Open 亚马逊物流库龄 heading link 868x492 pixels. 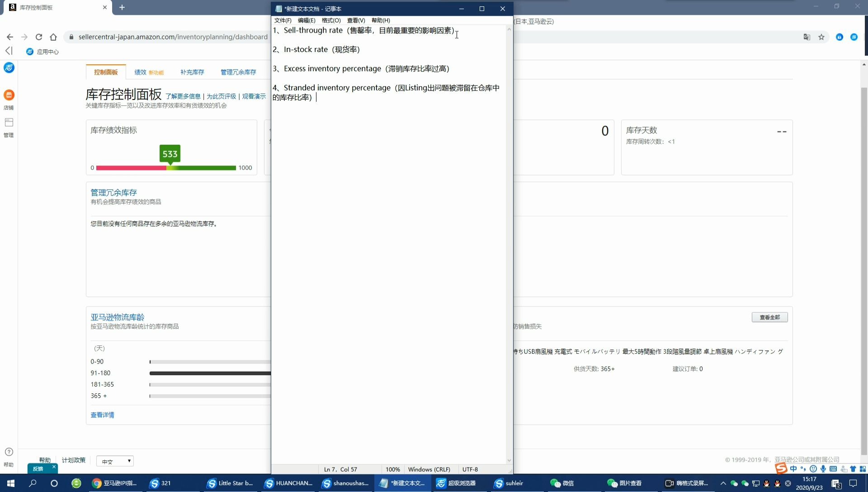118,317
